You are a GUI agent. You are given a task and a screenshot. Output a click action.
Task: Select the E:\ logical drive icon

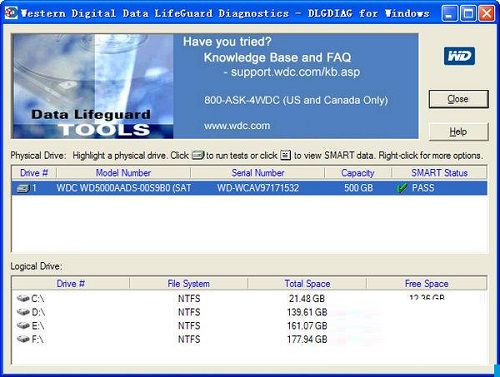pyautogui.click(x=23, y=325)
